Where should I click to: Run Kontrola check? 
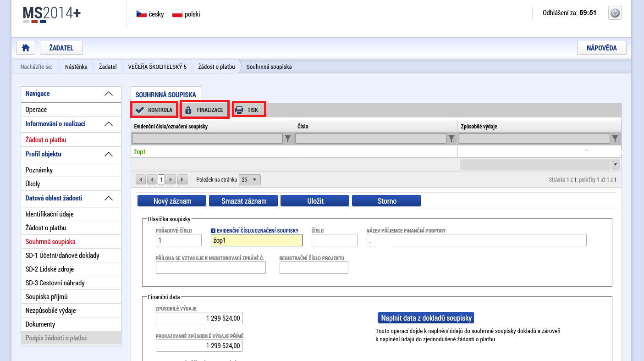154,110
